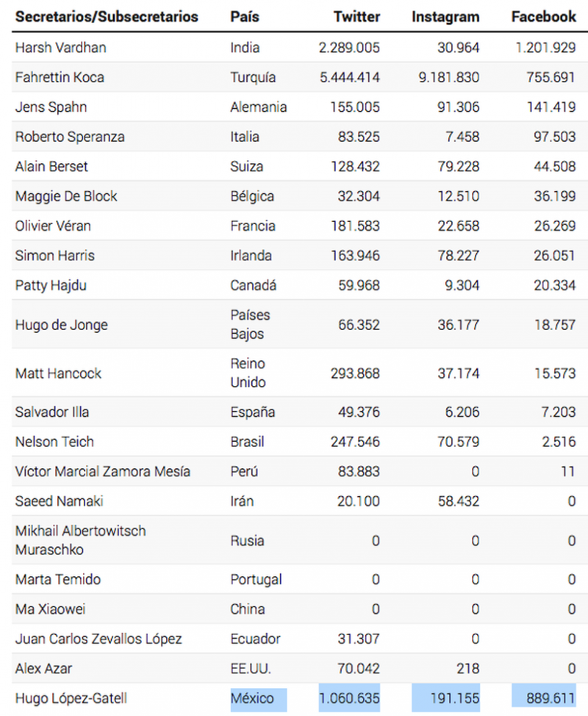Screen dimensions: 588x716
Task: Click Harsh Vardhan's Facebook count 1.201.929
Action: [x=545, y=48]
